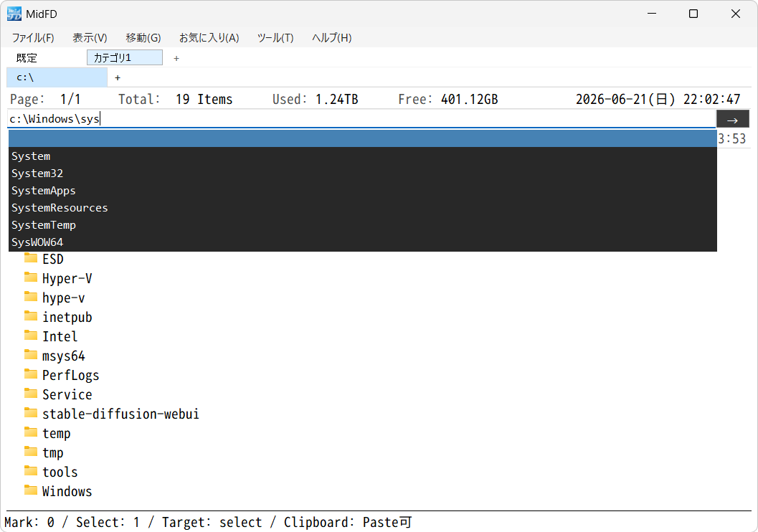Click the Hyper-V folder icon

coord(30,277)
